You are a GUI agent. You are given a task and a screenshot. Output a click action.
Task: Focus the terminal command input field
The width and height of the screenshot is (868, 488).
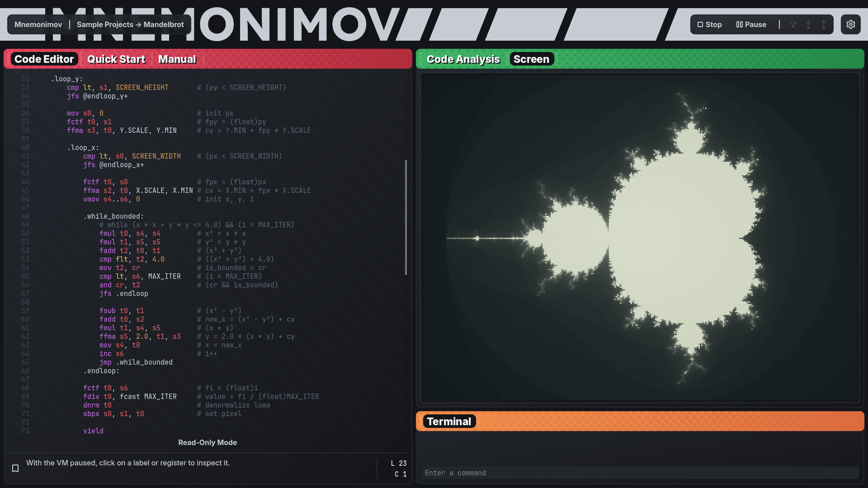[x=640, y=473]
